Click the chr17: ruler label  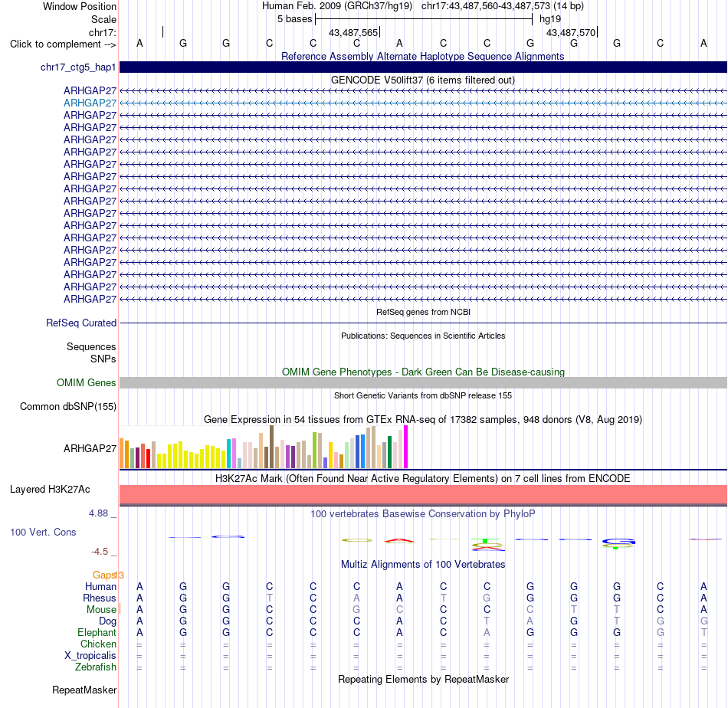click(x=103, y=32)
